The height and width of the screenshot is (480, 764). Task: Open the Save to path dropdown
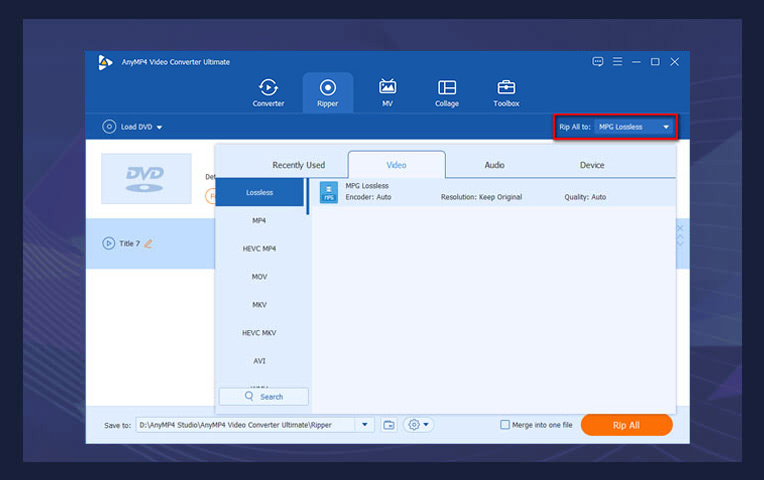click(x=365, y=425)
